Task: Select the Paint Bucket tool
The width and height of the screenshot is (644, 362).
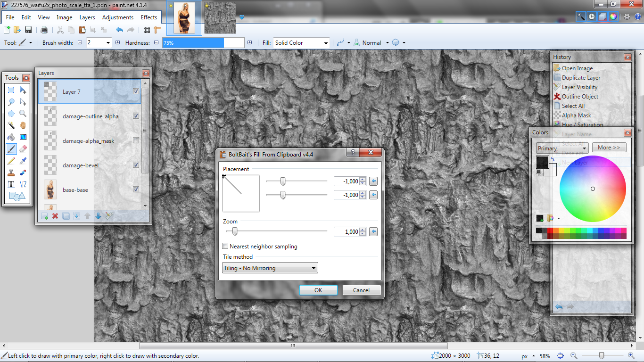Action: tap(11, 137)
